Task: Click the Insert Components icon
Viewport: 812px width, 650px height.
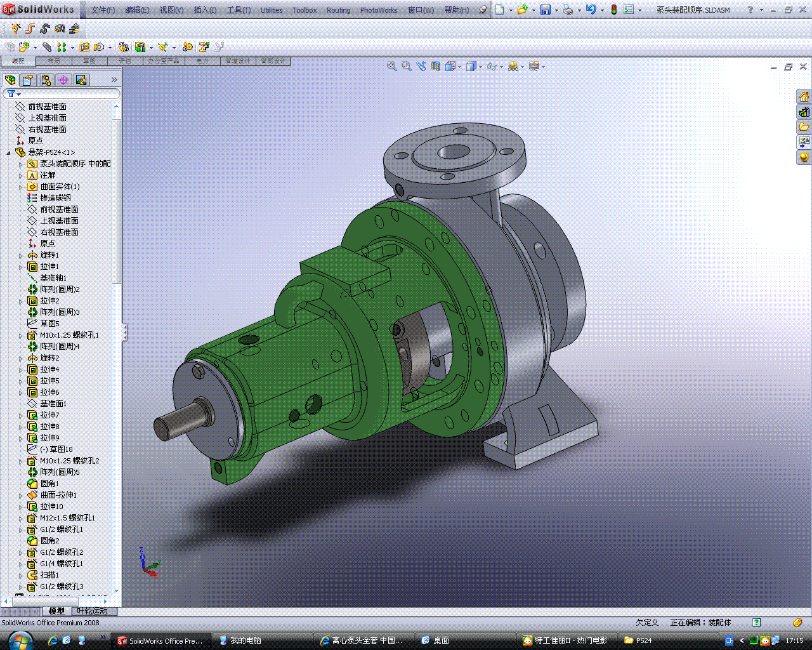Action: pos(24,47)
